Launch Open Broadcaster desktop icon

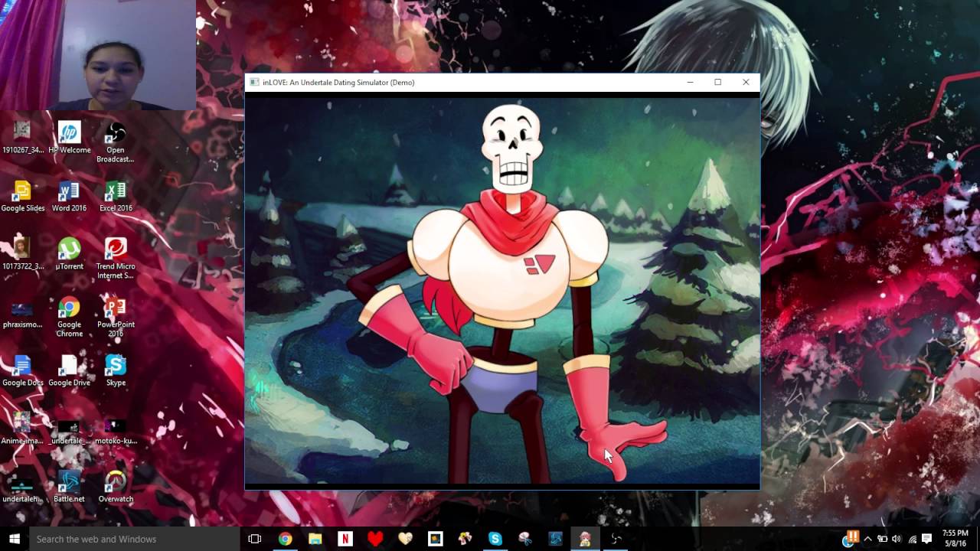point(116,142)
